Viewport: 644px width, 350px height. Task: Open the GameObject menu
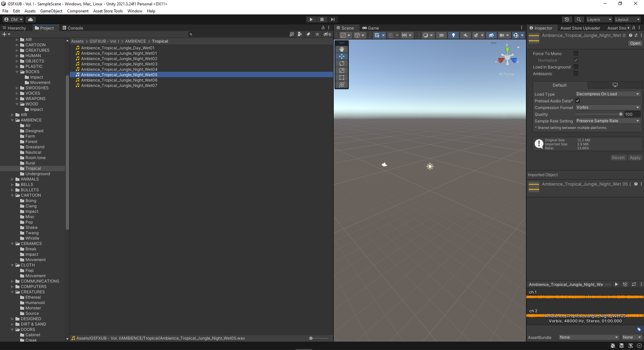coord(51,11)
